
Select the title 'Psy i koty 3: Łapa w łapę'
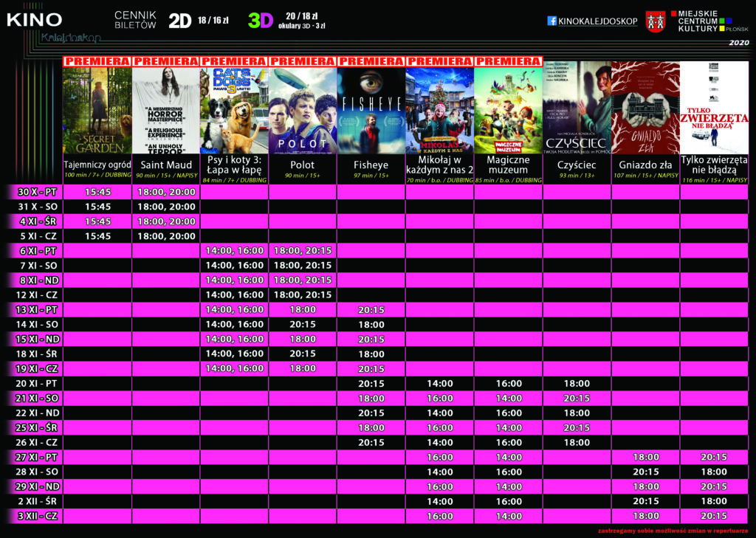pyautogui.click(x=234, y=165)
